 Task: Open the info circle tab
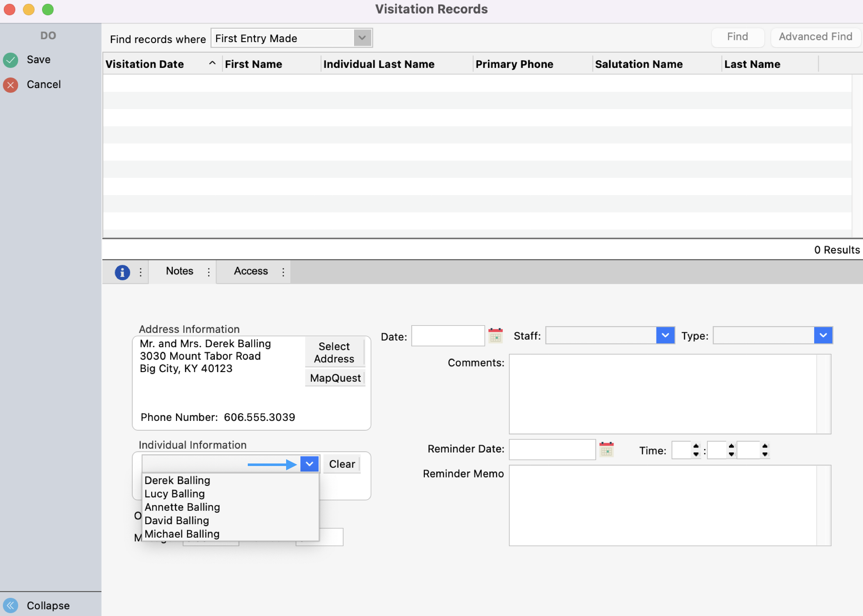122,272
